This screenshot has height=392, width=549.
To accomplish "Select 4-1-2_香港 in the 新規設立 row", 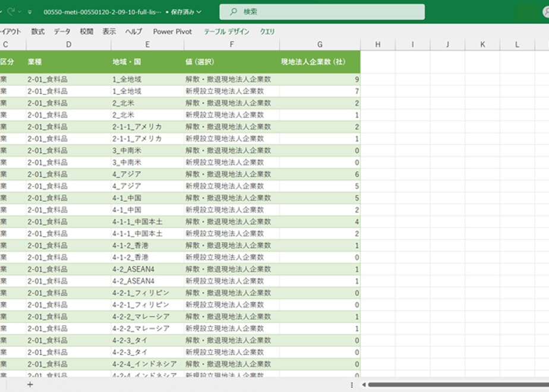I will coord(147,257).
